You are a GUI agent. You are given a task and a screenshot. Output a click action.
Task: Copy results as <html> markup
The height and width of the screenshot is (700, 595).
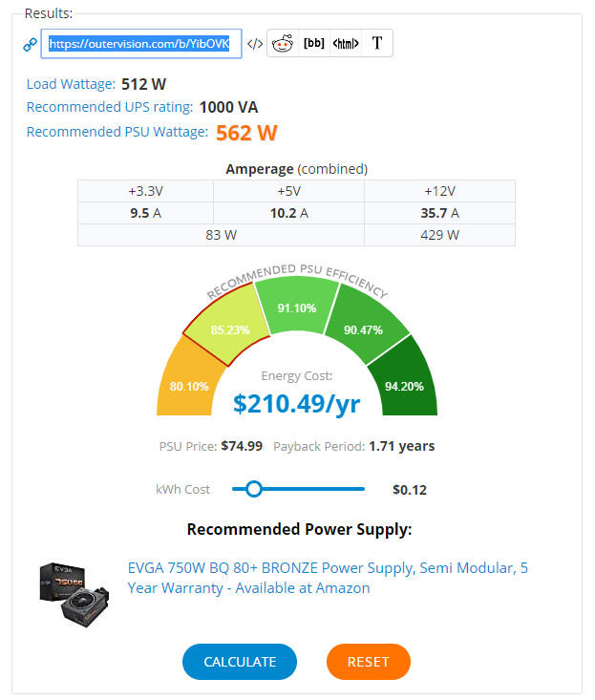tap(346, 43)
